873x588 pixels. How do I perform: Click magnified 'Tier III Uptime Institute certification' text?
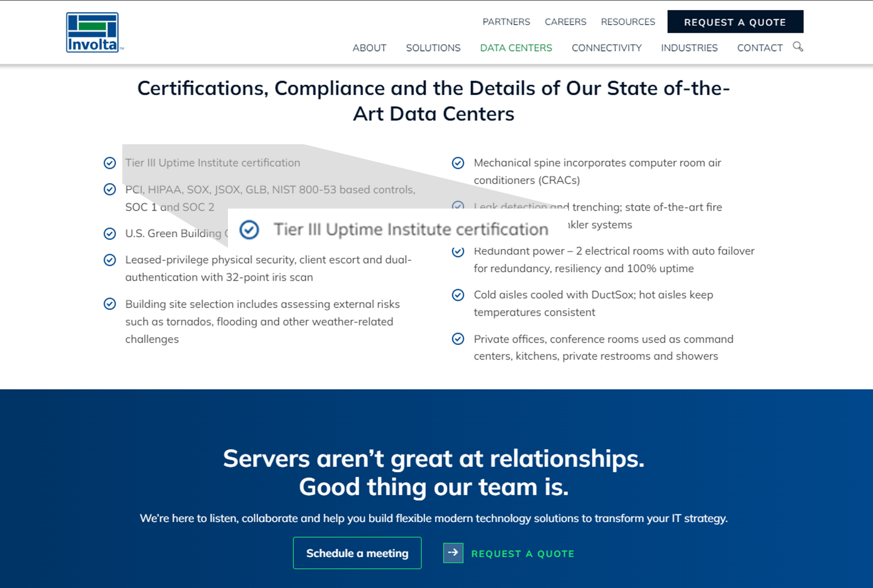coord(411,229)
